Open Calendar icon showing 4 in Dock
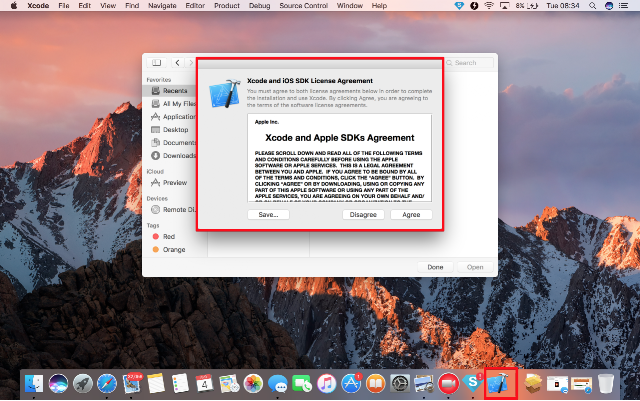 click(x=204, y=384)
